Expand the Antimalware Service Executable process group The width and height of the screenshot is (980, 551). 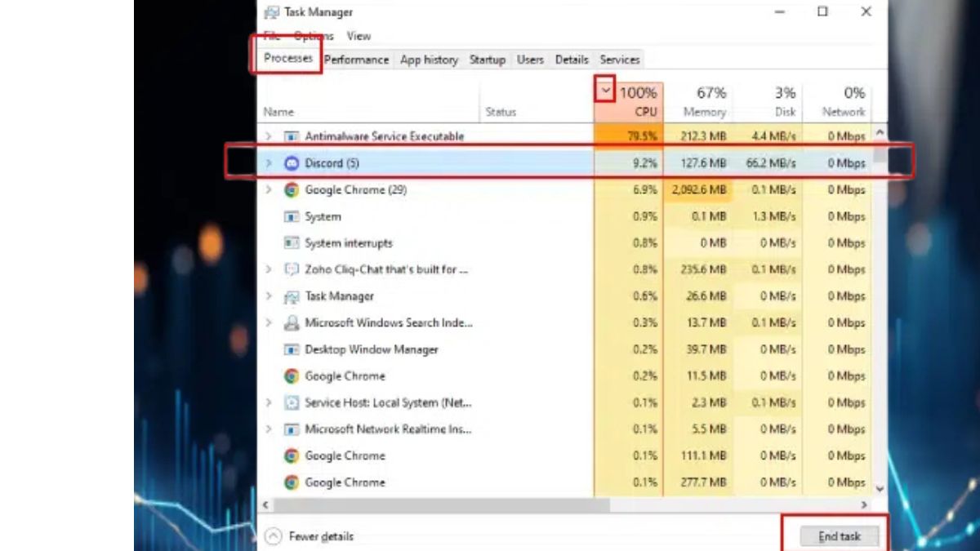(x=269, y=136)
